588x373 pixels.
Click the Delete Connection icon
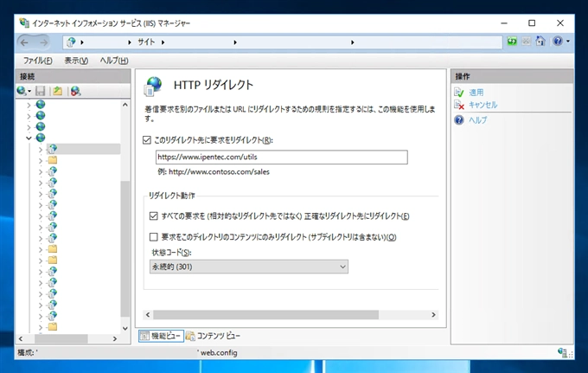tap(75, 90)
